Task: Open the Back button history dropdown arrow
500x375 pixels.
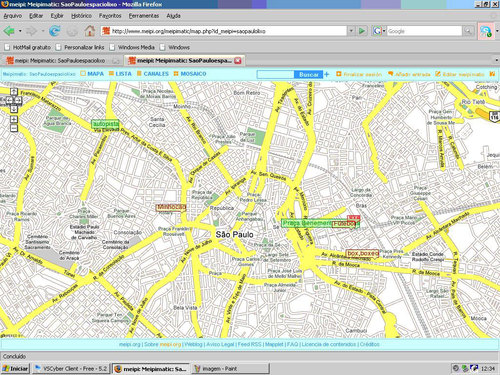Action: click(20, 31)
